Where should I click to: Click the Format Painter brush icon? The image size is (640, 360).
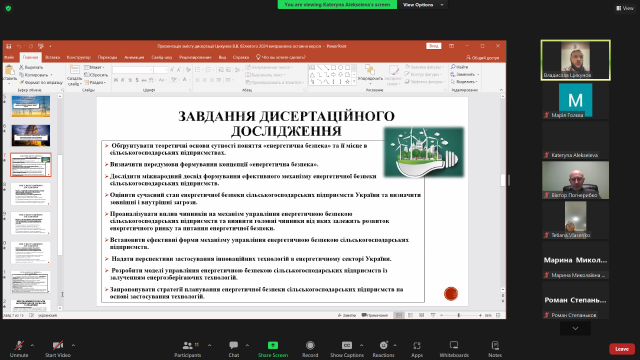coord(22,82)
